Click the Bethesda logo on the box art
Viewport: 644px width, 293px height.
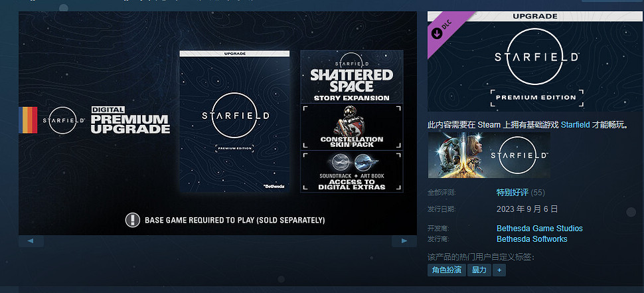[273, 186]
